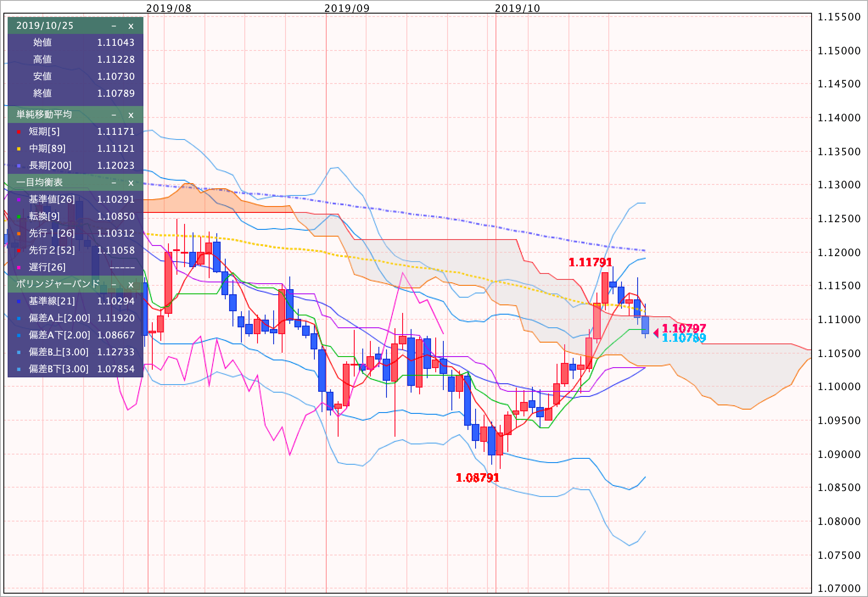
Task: Click the 2019/10/25 panel title
Action: point(45,26)
